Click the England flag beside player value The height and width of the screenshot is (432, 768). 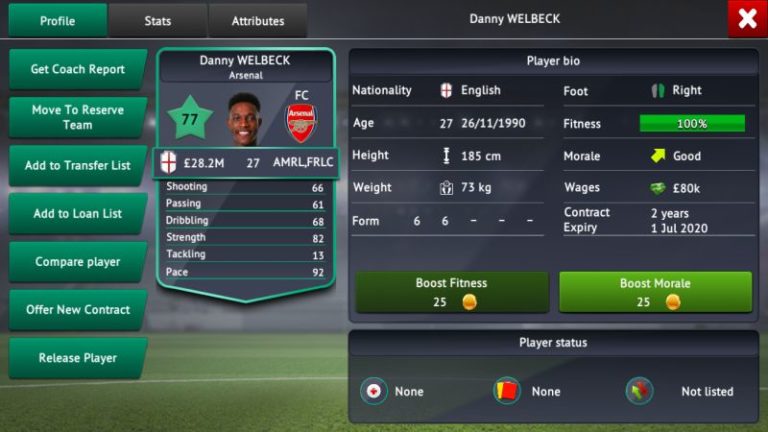point(168,162)
